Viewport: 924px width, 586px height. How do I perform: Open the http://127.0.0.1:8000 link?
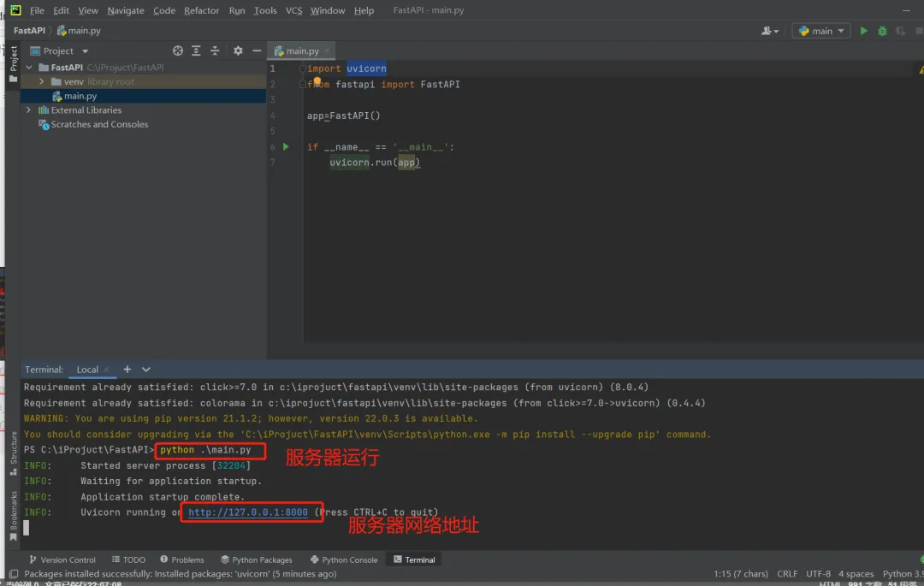pos(248,512)
